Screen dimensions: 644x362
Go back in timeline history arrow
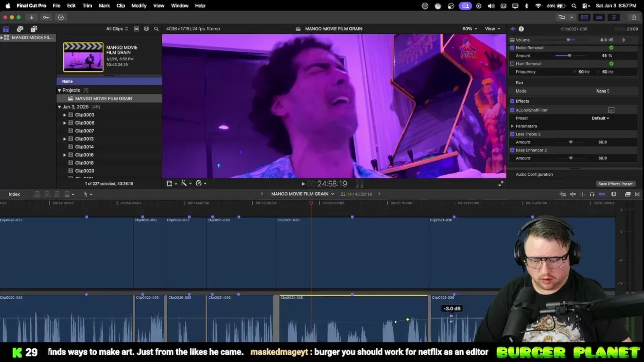coord(261,194)
